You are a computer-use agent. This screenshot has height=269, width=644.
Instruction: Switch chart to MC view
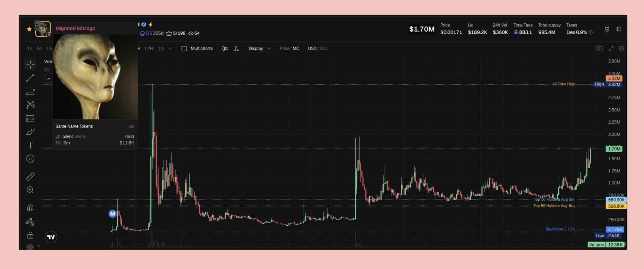click(296, 49)
